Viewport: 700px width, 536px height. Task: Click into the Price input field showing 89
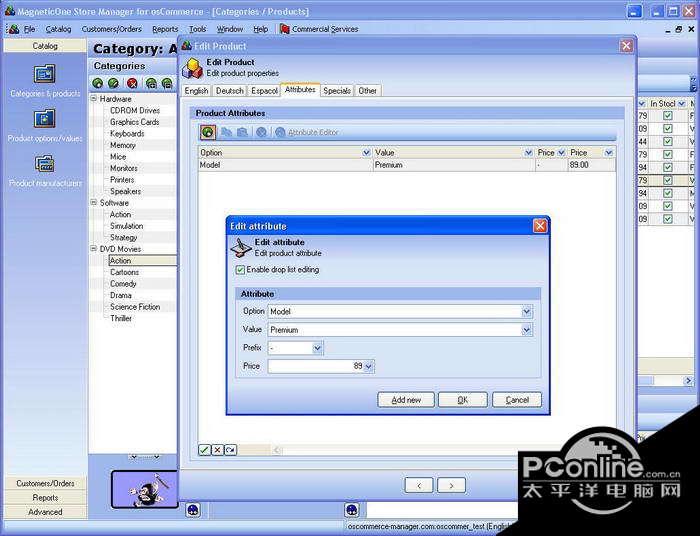tap(316, 366)
